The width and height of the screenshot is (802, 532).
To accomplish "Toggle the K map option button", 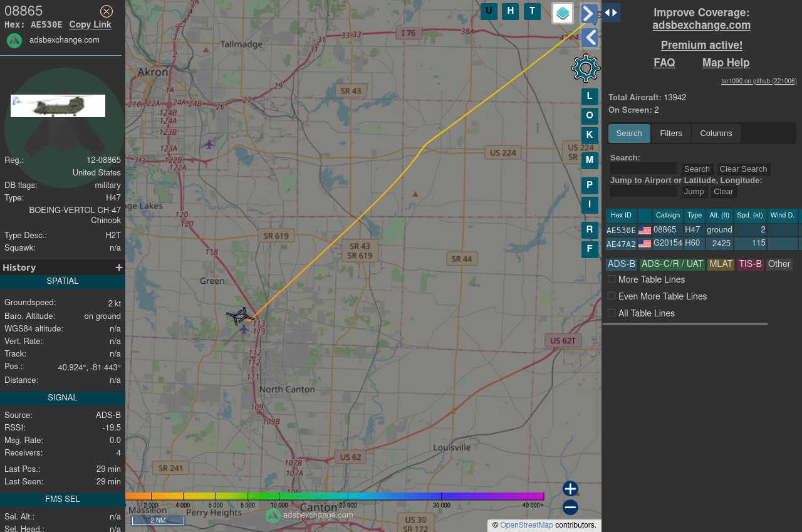I will (590, 135).
